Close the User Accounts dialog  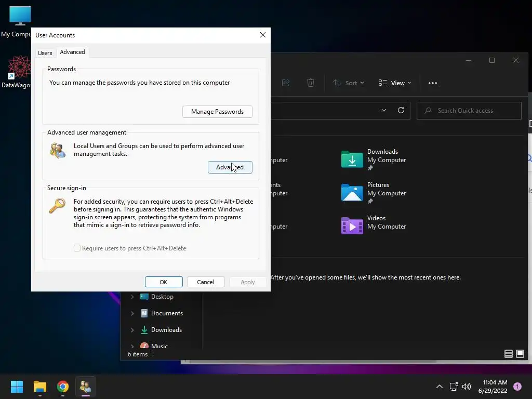[262, 35]
